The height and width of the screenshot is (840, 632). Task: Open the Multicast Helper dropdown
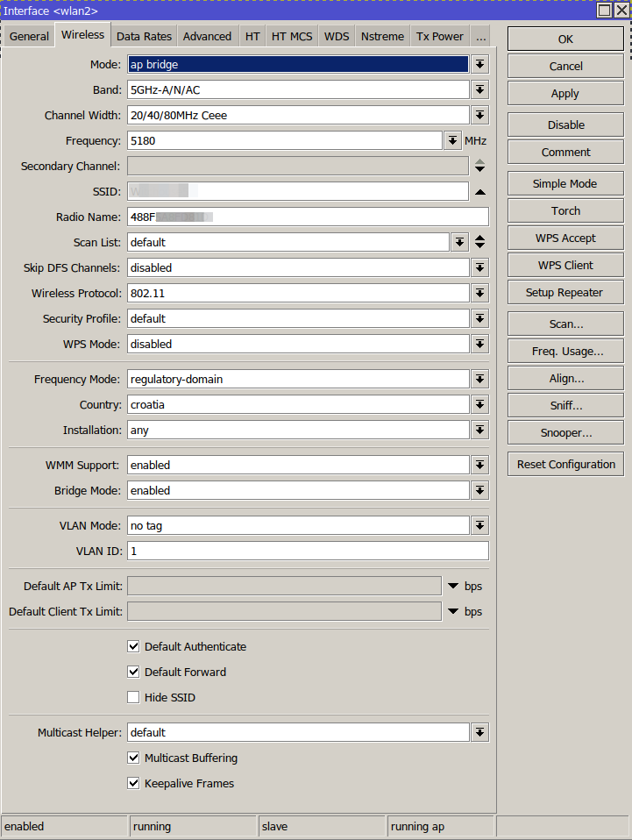coord(479,732)
